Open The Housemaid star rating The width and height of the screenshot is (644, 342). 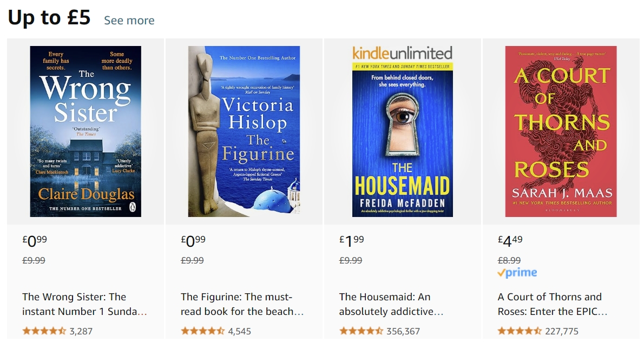coord(361,331)
